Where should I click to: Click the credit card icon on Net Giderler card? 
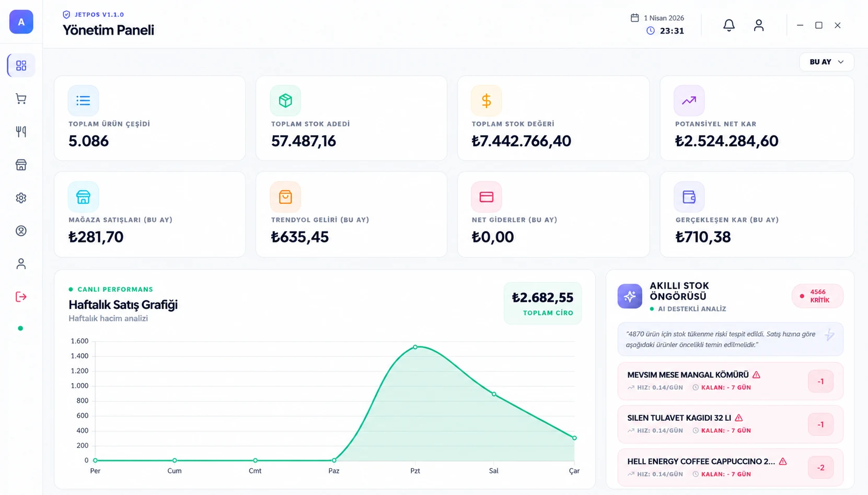487,197
